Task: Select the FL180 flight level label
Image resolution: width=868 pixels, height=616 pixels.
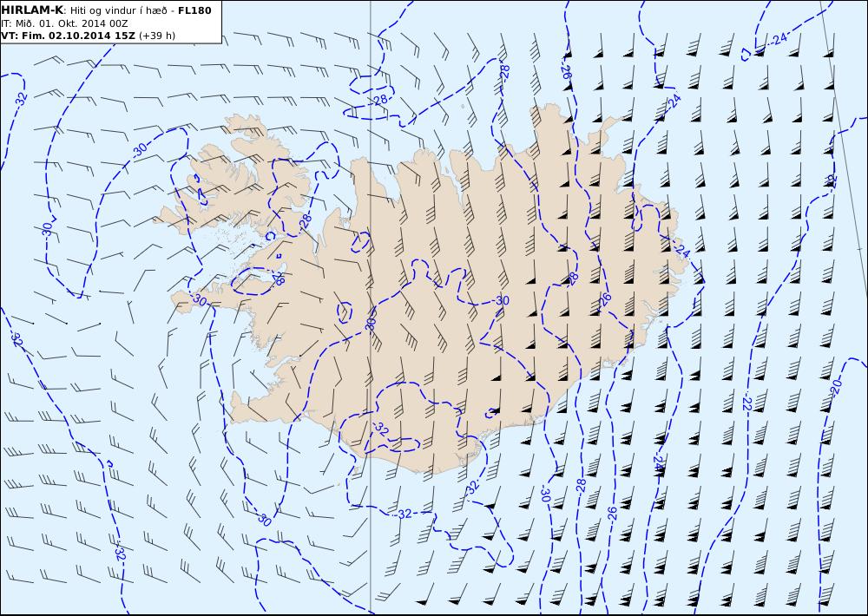Action: tap(194, 10)
